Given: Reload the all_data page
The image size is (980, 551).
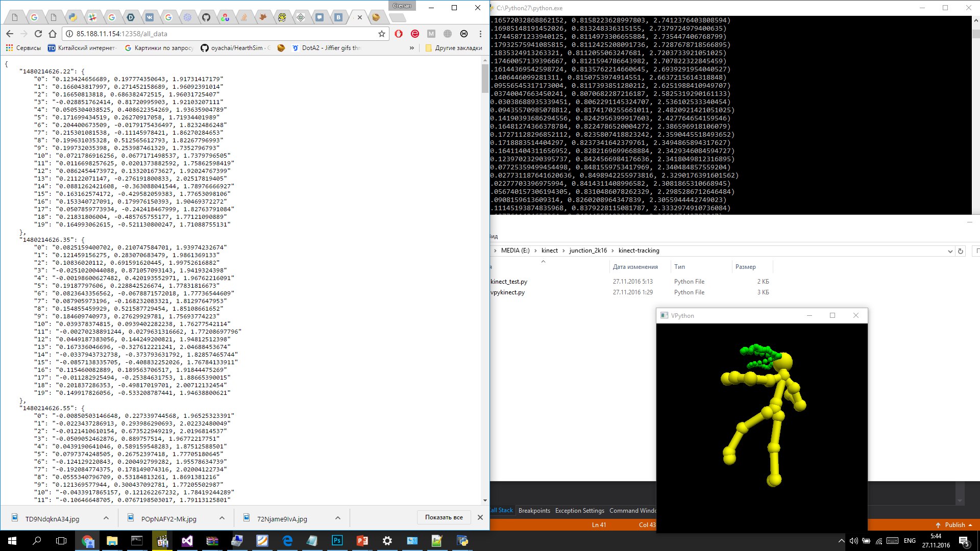Looking at the screenshot, I should (x=38, y=34).
